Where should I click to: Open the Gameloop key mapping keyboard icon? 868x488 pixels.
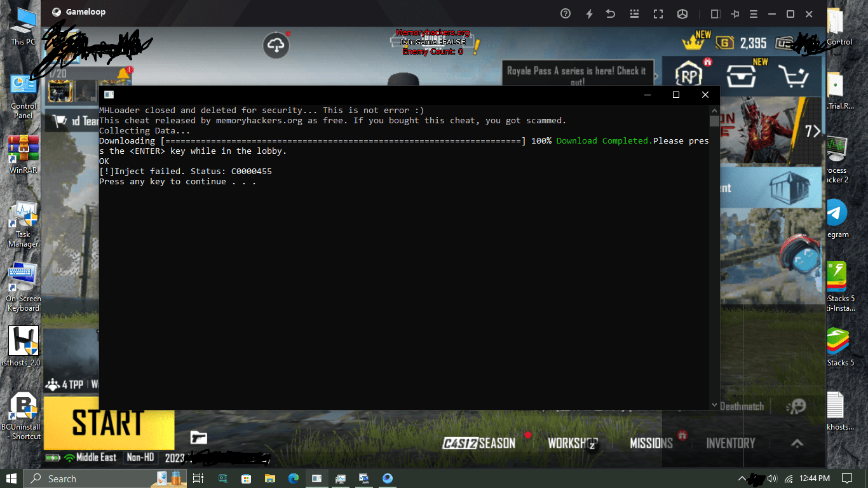point(634,13)
